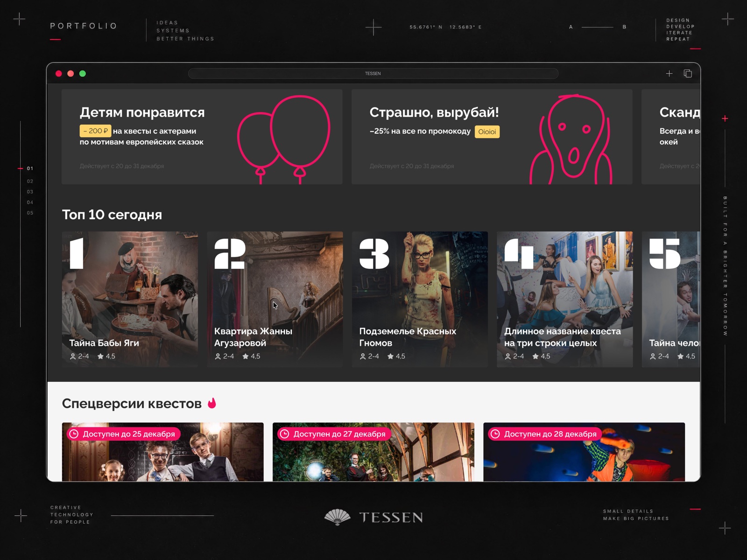
Task: Open partially visible fifth quest card "Тайна чело"
Action: coord(671,299)
